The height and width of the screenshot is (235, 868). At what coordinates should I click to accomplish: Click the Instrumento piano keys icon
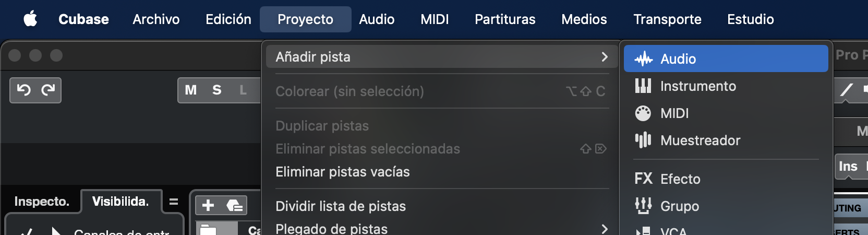click(x=643, y=86)
